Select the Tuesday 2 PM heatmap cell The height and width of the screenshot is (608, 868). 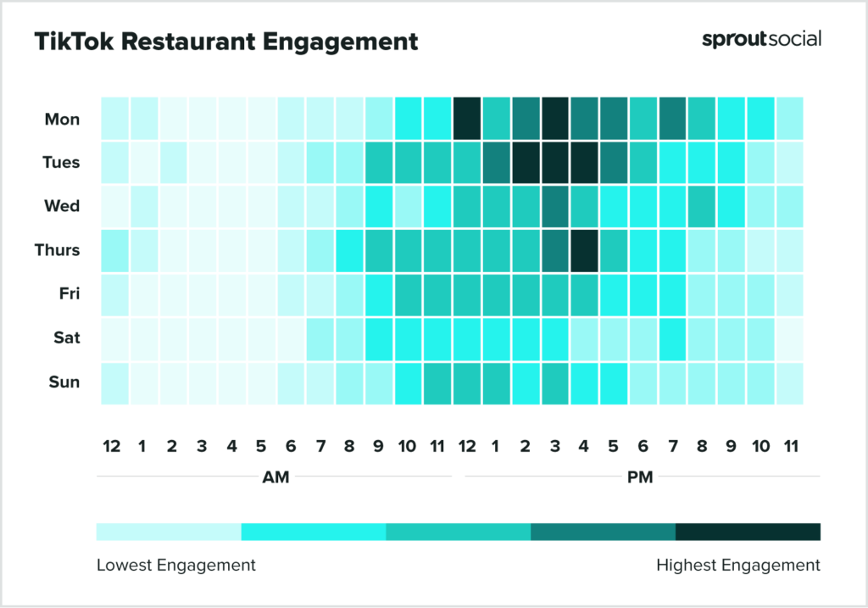click(526, 163)
